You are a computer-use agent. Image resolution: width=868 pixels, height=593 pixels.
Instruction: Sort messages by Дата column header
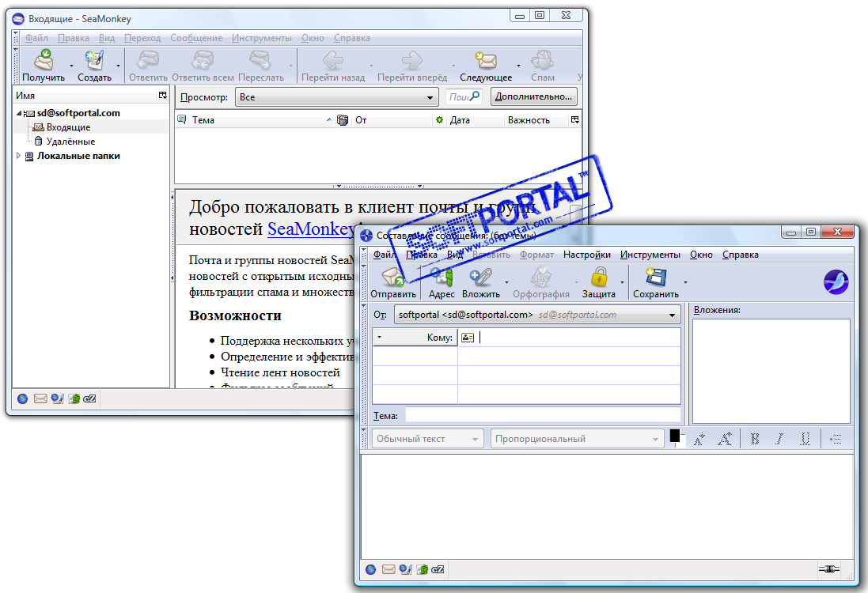pyautogui.click(x=474, y=120)
